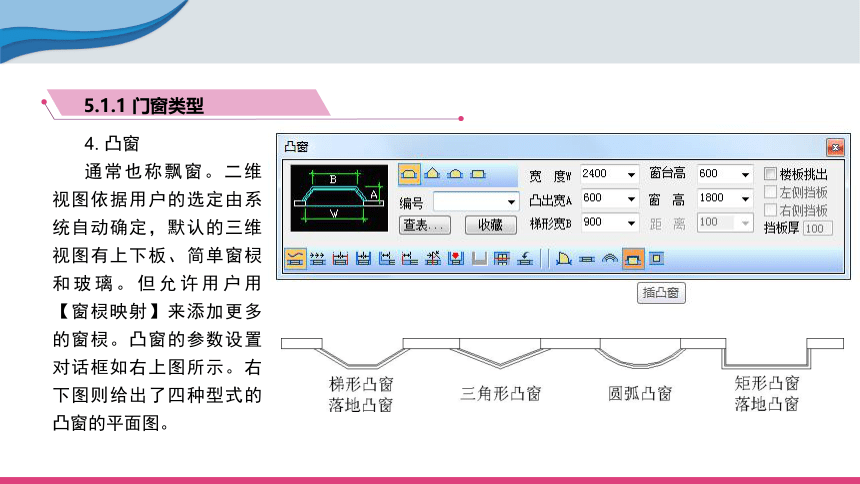The width and height of the screenshot is (860, 484).
Task: Open the 窗台高 dropdown
Action: coord(745,175)
